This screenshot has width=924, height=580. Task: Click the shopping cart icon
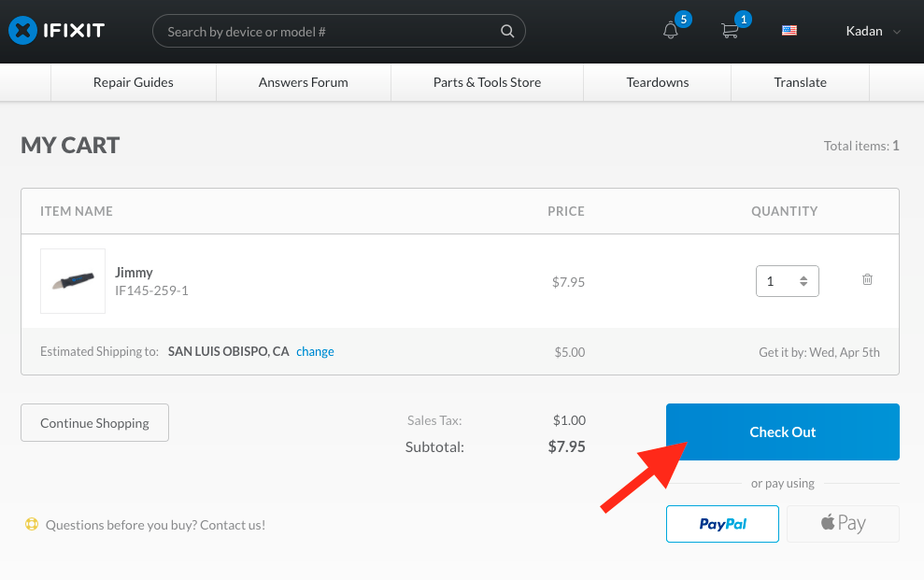[730, 32]
